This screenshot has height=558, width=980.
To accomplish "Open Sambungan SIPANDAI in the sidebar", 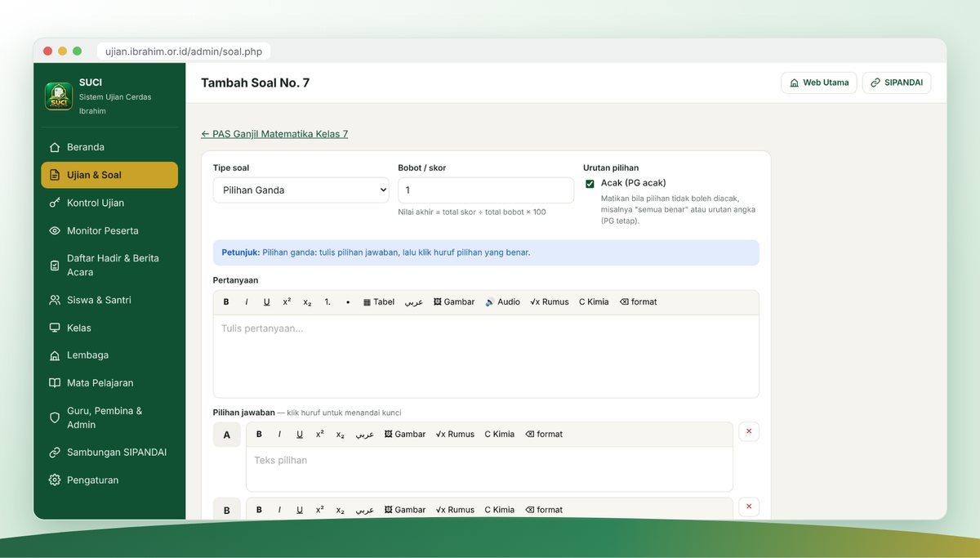I will coord(109,452).
